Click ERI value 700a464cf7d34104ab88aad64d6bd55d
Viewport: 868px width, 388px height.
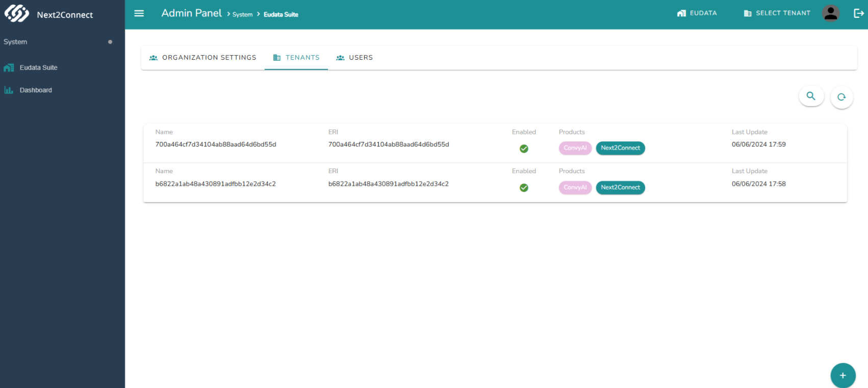point(389,144)
